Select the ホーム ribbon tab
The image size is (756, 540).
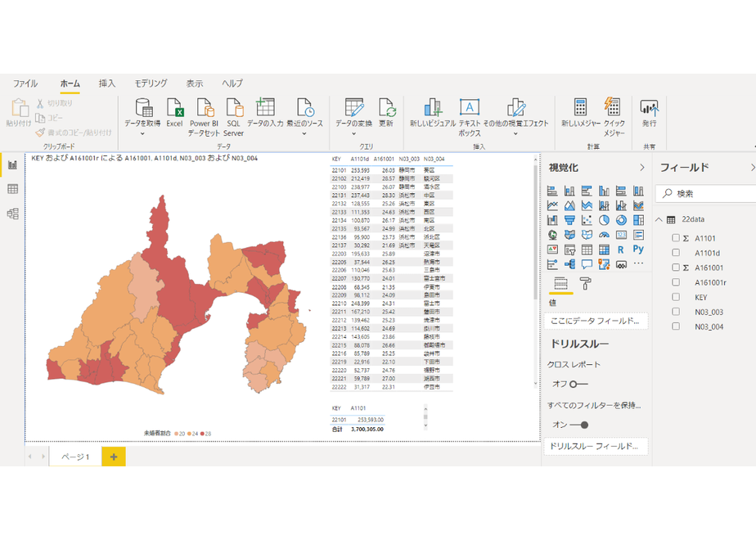pos(70,83)
